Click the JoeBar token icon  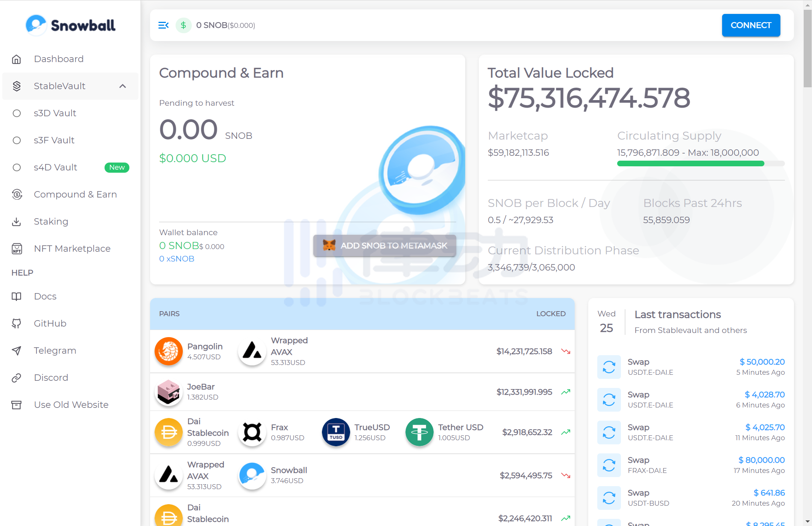(168, 392)
